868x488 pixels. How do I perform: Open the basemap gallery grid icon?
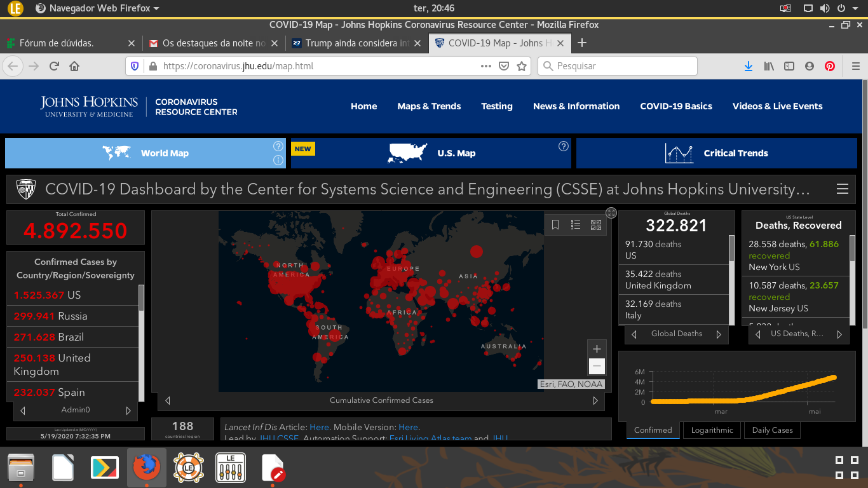coord(596,225)
